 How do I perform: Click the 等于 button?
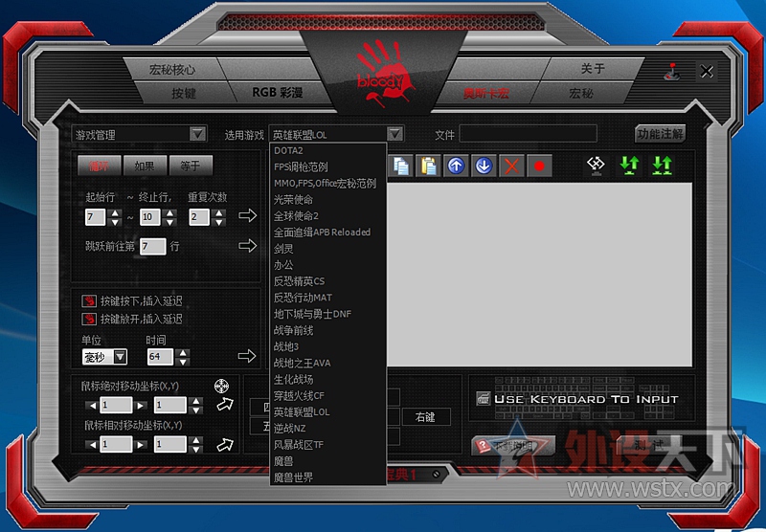tap(191, 166)
